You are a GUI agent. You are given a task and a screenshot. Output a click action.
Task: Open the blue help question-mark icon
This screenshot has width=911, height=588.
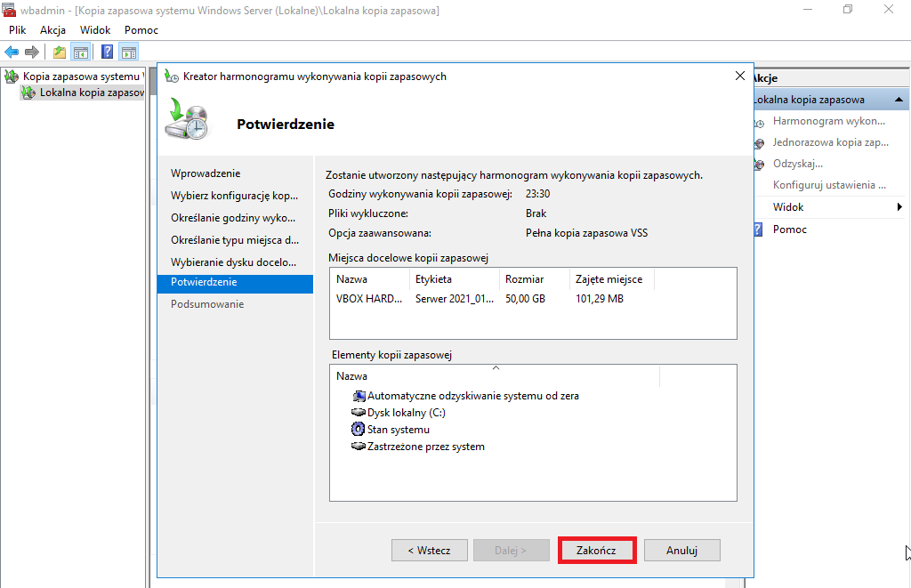[108, 52]
